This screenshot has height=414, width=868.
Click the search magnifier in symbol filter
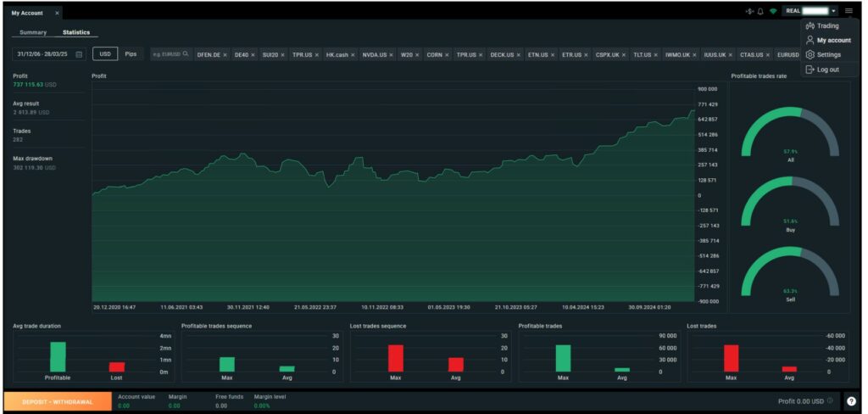[x=184, y=54]
